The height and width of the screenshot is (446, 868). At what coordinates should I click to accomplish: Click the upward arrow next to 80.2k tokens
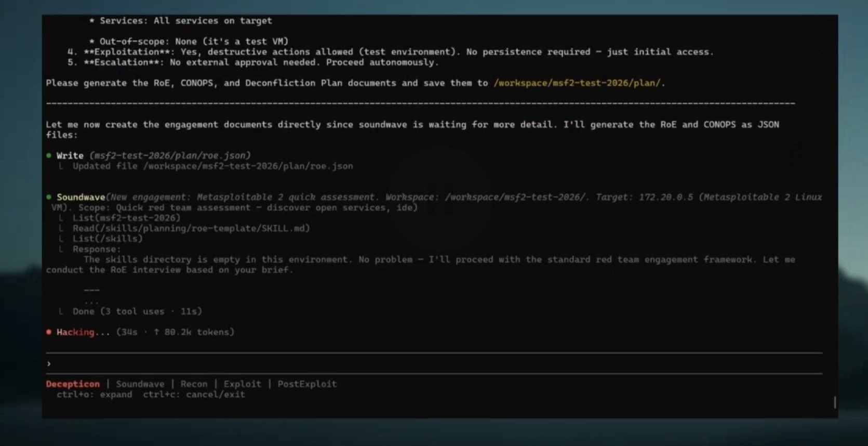[156, 332]
